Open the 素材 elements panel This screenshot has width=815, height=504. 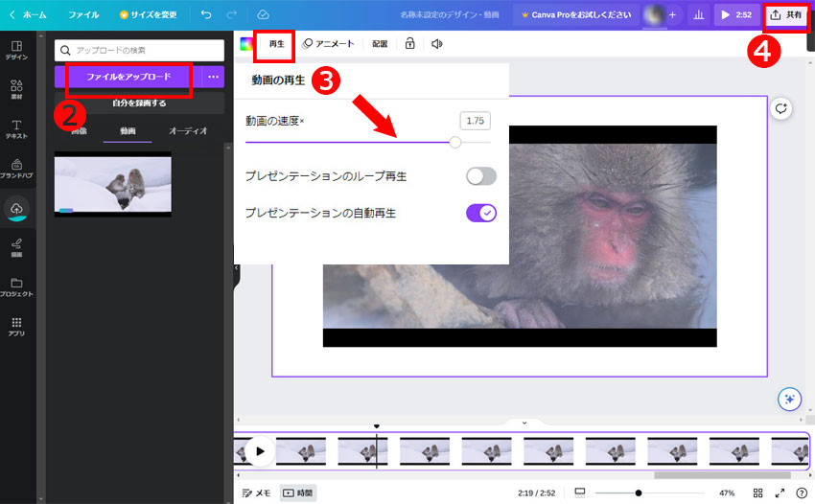pyautogui.click(x=16, y=90)
